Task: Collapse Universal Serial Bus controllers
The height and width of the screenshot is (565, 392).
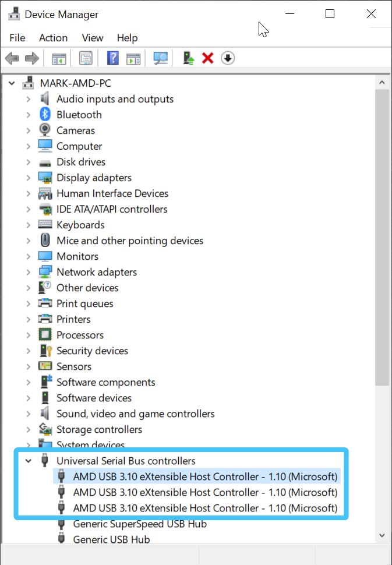Action: coord(28,461)
